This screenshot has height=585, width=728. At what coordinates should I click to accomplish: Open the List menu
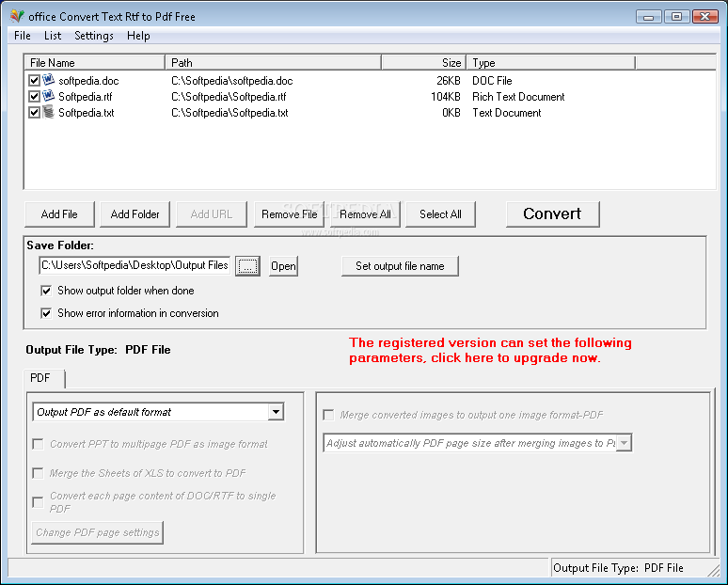[53, 36]
